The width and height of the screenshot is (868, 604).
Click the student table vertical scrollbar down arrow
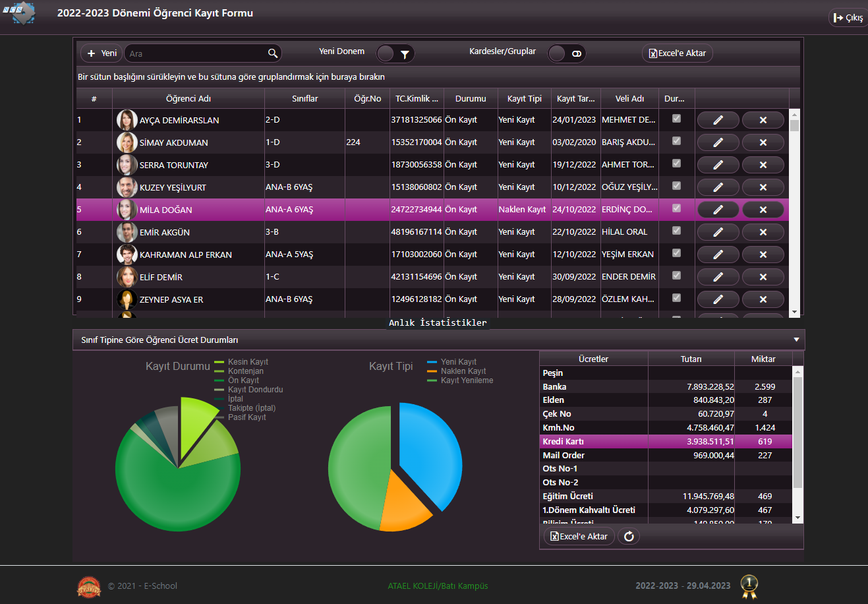tap(794, 312)
